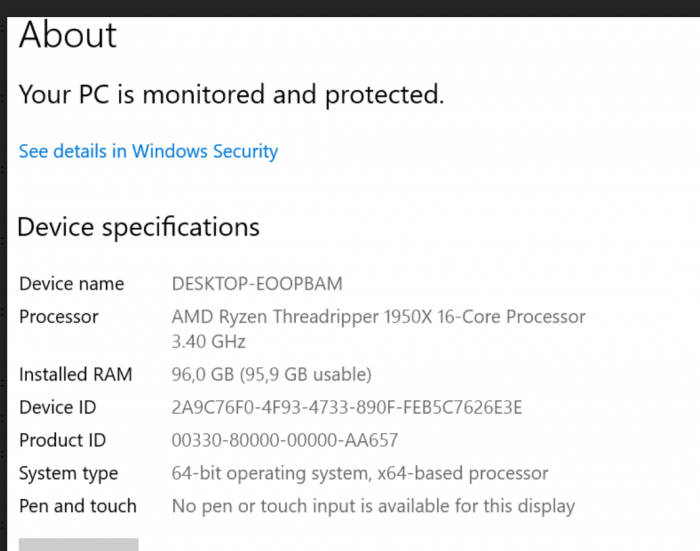Click the 3.40 GHz clock speed text
The height and width of the screenshot is (551, 700).
pos(208,342)
